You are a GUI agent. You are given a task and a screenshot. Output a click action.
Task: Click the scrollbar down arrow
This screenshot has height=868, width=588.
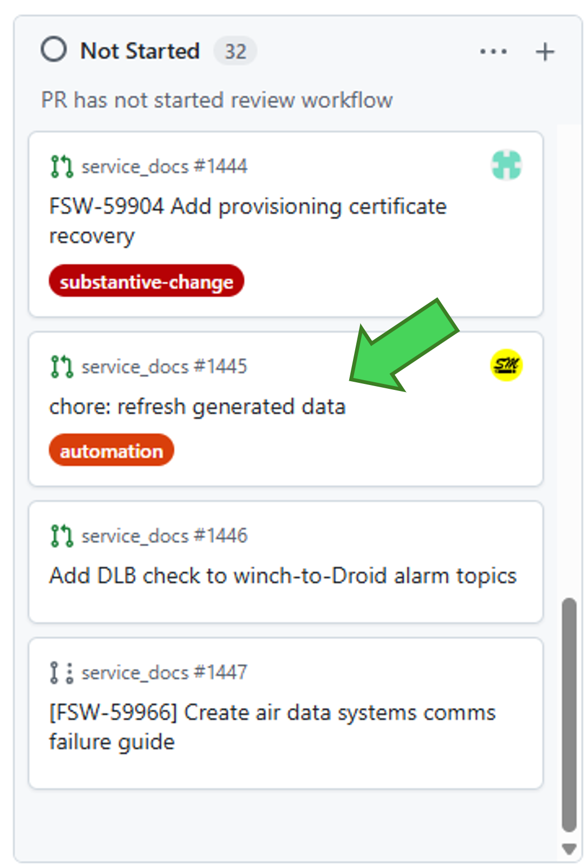pos(569,849)
